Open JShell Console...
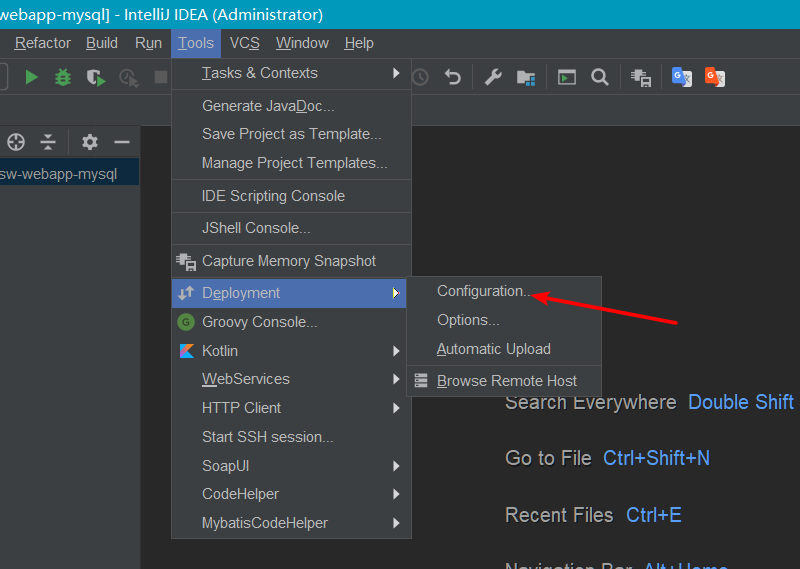Screen dimensions: 800x569 pyautogui.click(x=291, y=228)
